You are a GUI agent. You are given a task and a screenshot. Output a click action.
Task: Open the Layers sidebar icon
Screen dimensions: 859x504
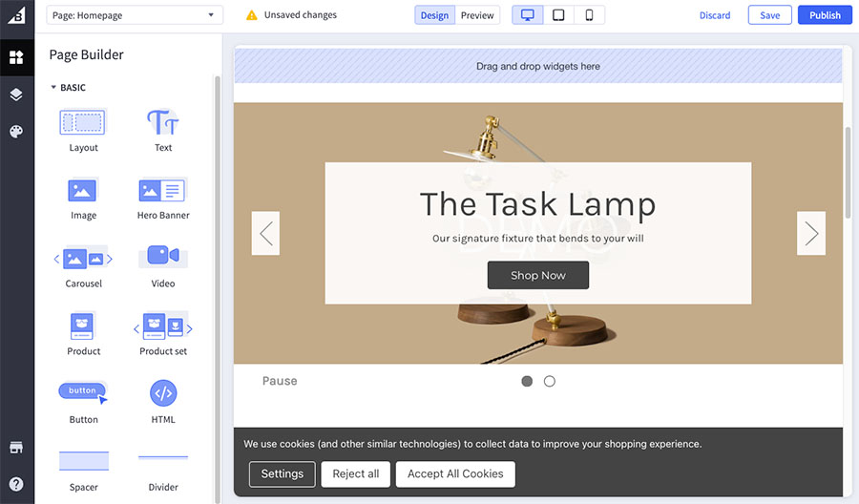pyautogui.click(x=16, y=94)
